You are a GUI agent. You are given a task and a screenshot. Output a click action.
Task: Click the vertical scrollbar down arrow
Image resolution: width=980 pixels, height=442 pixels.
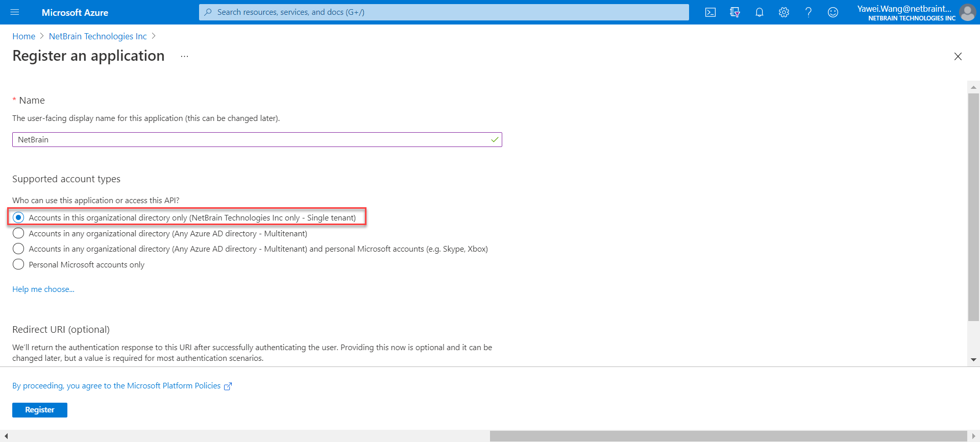click(x=973, y=360)
